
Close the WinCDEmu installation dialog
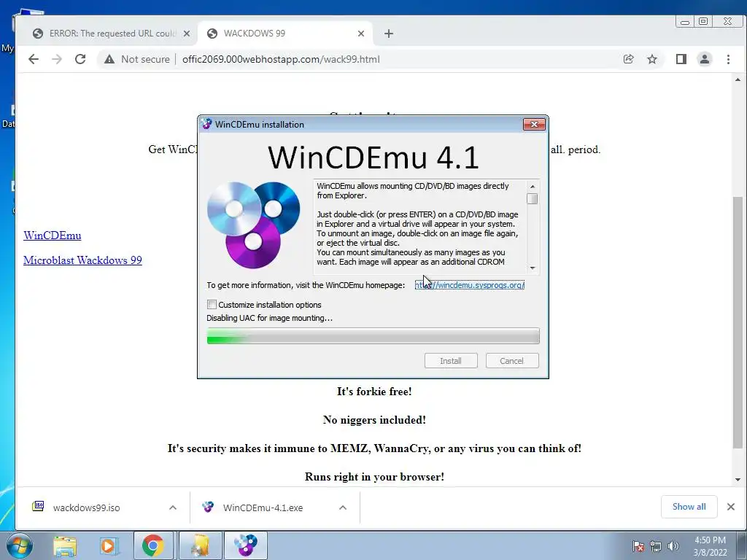pyautogui.click(x=534, y=124)
